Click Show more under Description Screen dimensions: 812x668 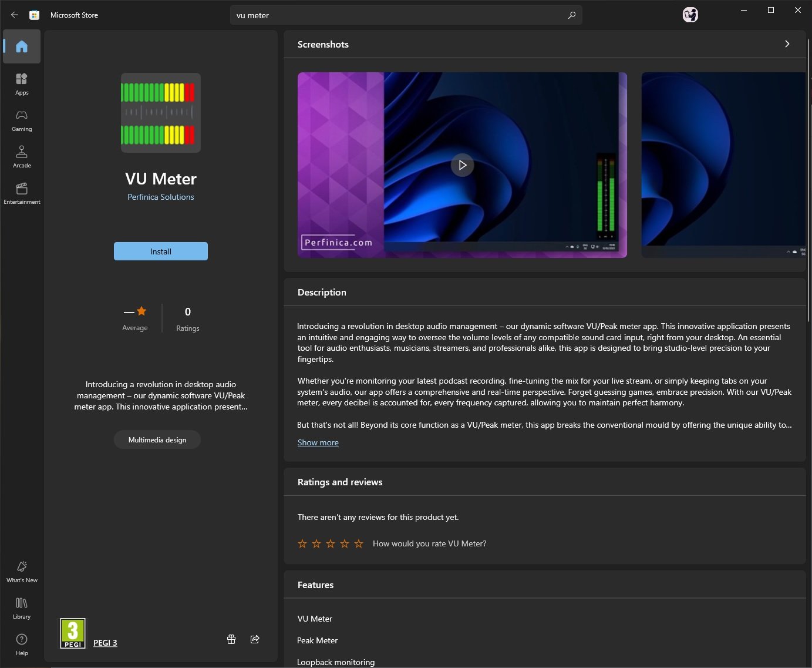[x=318, y=442]
